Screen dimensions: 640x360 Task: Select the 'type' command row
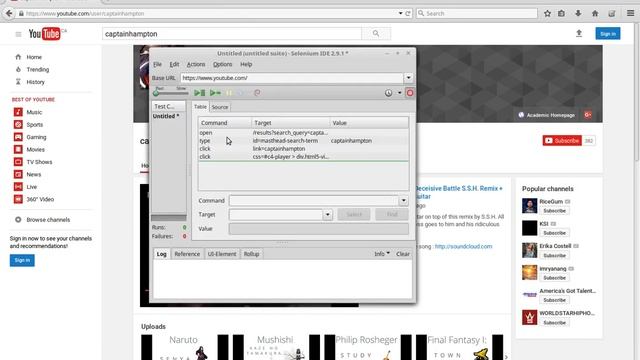pos(303,140)
